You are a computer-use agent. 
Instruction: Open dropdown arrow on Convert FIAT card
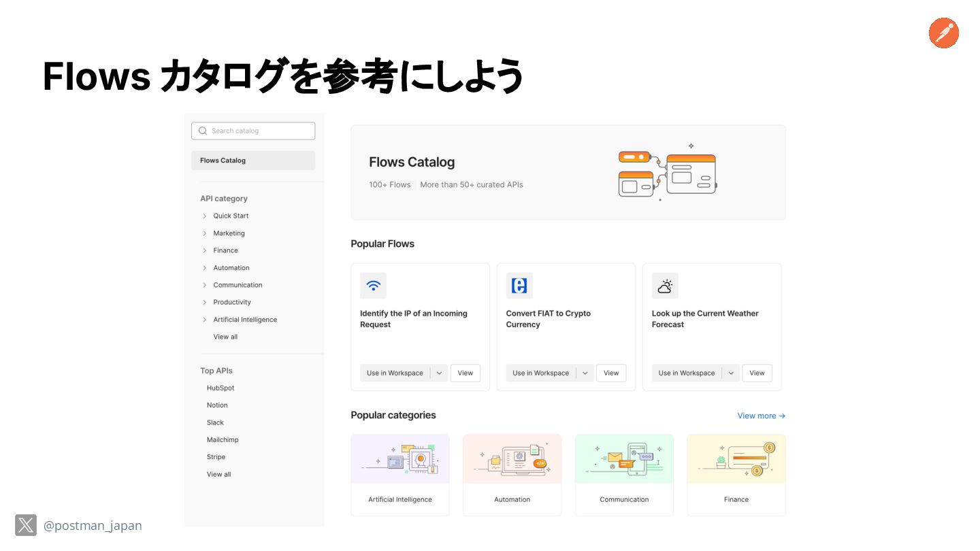[x=585, y=373]
